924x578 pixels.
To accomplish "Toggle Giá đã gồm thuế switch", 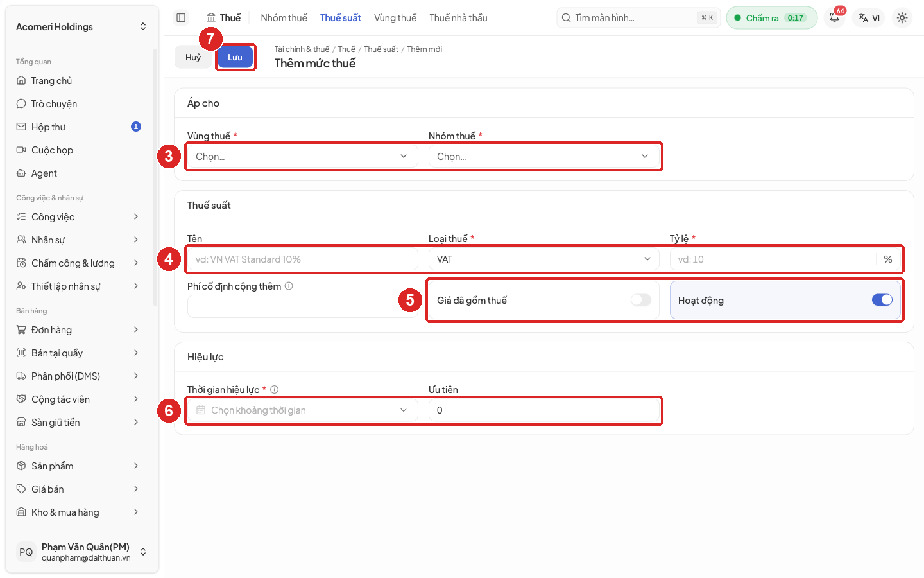I will pyautogui.click(x=640, y=300).
